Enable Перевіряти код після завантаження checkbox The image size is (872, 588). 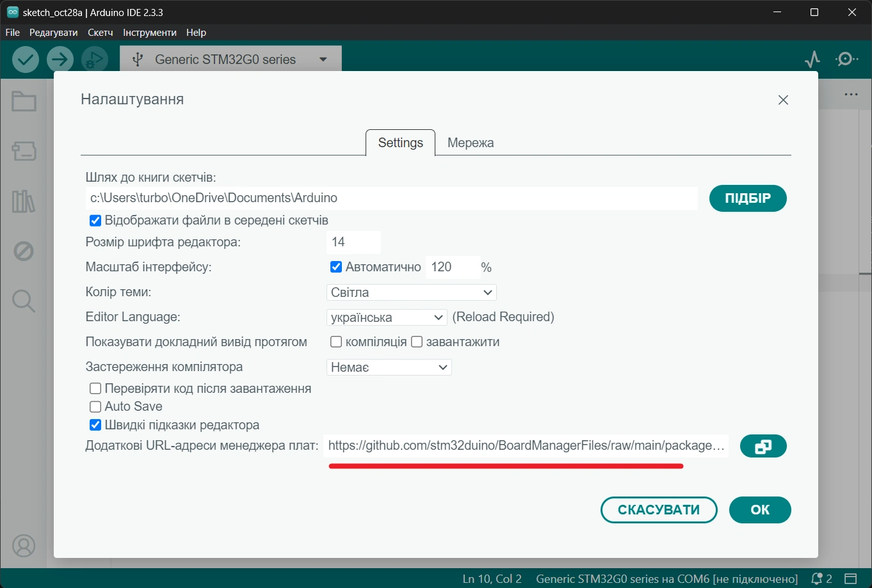pyautogui.click(x=95, y=388)
